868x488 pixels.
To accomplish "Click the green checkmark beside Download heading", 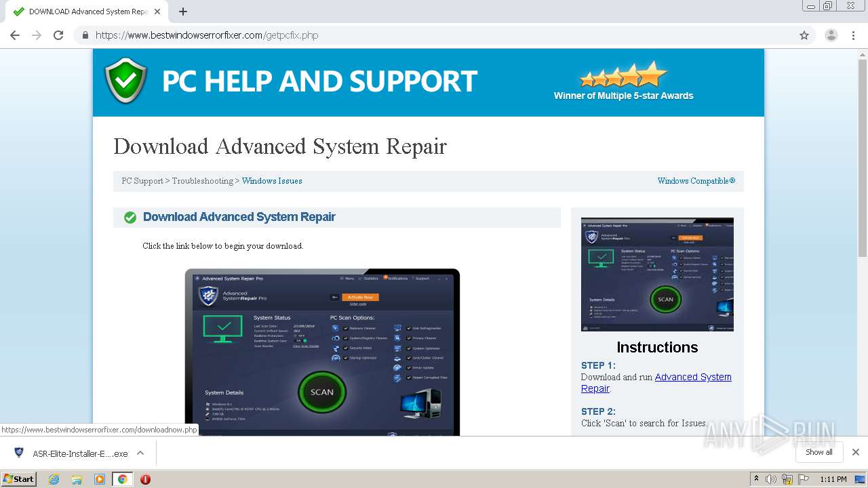I will [130, 218].
